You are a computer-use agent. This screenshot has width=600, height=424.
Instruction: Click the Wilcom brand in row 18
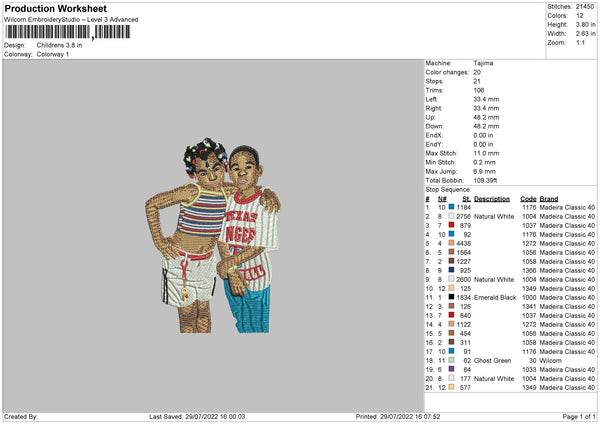(x=551, y=360)
